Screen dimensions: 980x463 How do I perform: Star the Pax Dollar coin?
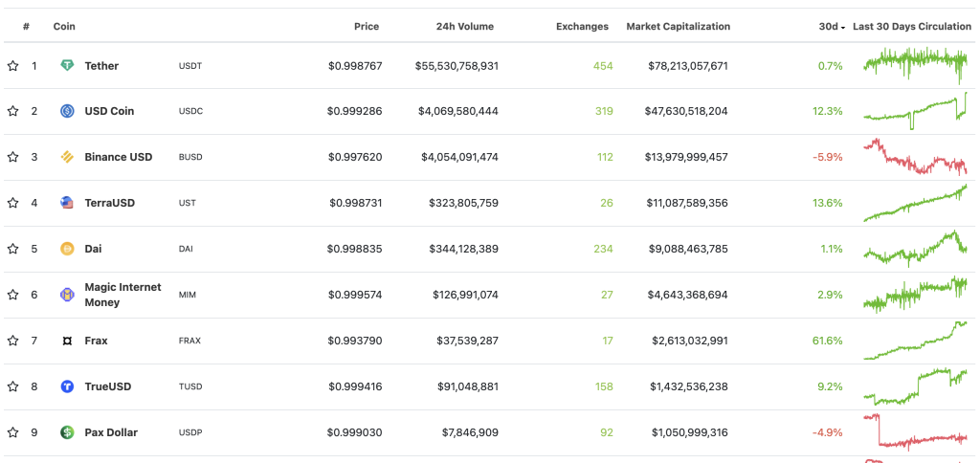point(12,432)
